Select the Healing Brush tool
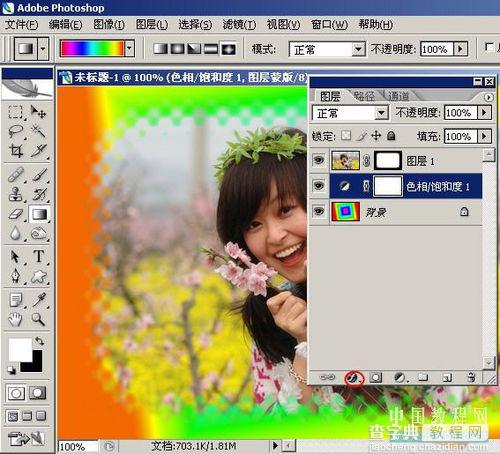This screenshot has width=500, height=454. coord(16,175)
